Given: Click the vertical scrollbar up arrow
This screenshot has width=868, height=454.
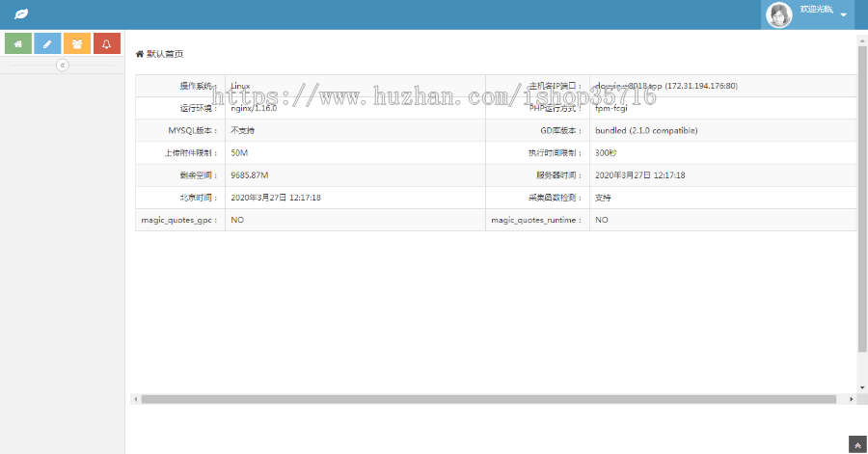Looking at the screenshot, I should point(862,40).
